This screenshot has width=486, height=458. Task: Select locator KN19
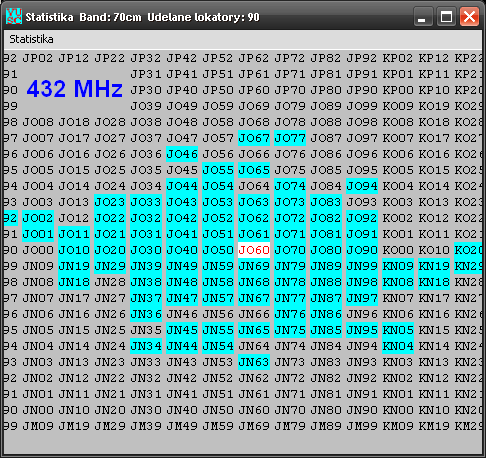(434, 266)
